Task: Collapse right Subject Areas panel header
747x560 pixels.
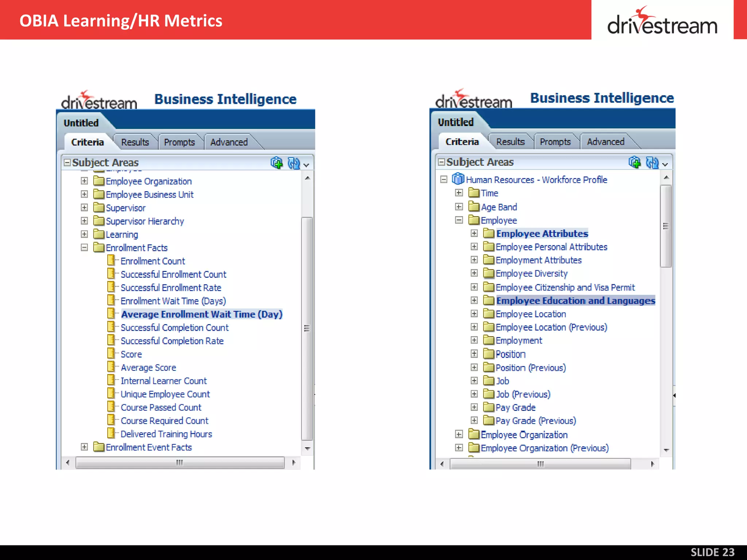Action: click(441, 162)
